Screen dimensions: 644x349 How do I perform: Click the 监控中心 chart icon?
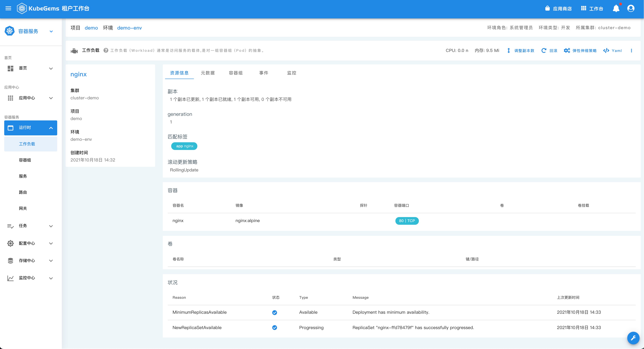click(x=11, y=278)
